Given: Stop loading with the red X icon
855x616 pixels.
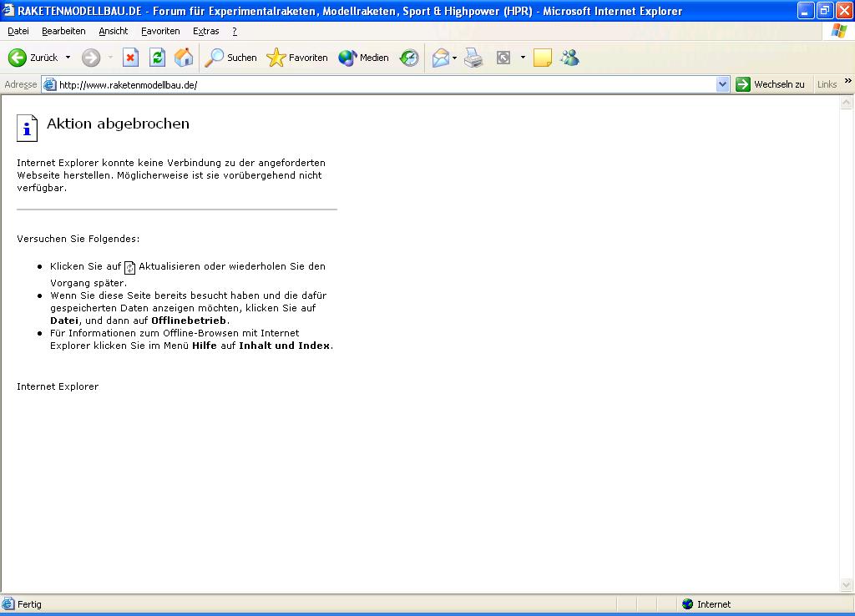Looking at the screenshot, I should pyautogui.click(x=130, y=58).
